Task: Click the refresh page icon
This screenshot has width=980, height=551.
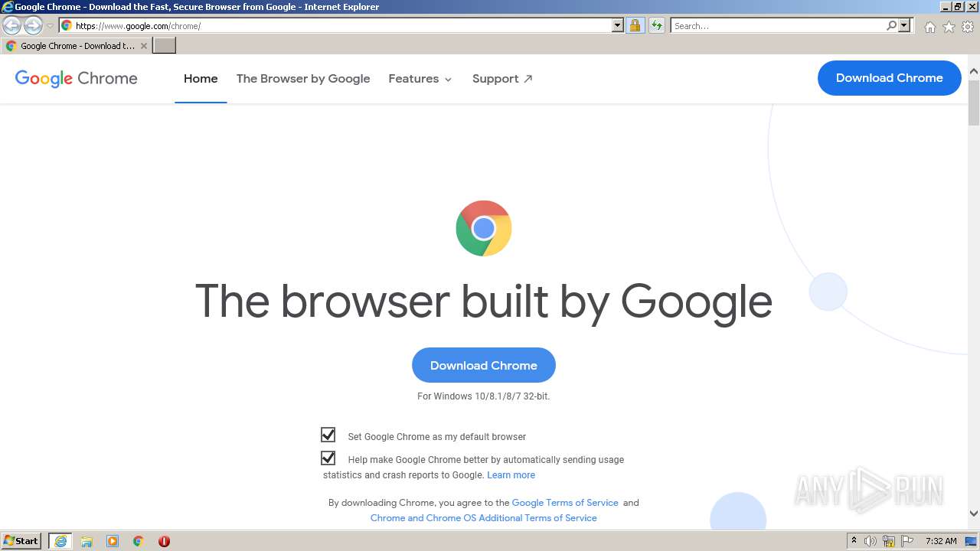Action: click(656, 25)
